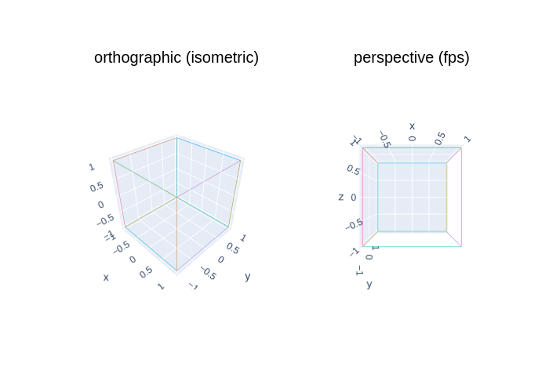The width and height of the screenshot is (549, 392).
Task: Click the green top edge of perspective cube
Action: coord(412,147)
